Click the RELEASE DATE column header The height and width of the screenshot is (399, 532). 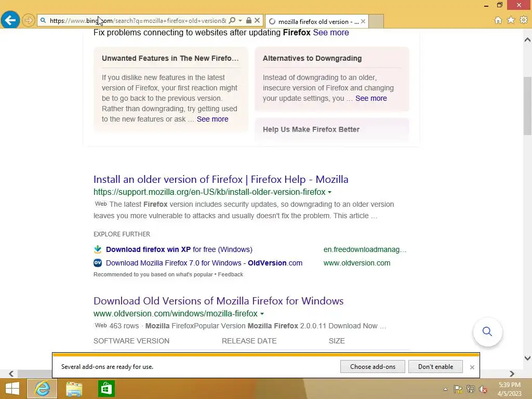(249, 341)
